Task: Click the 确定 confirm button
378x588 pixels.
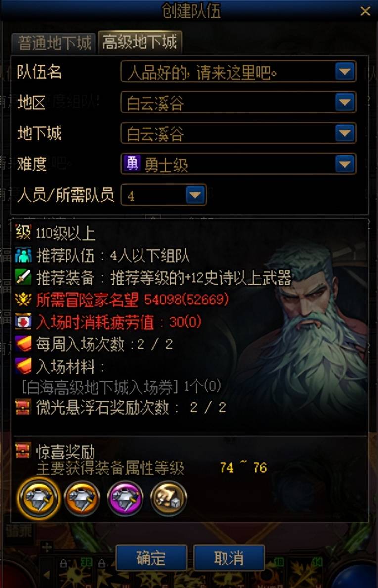Action: tap(151, 558)
